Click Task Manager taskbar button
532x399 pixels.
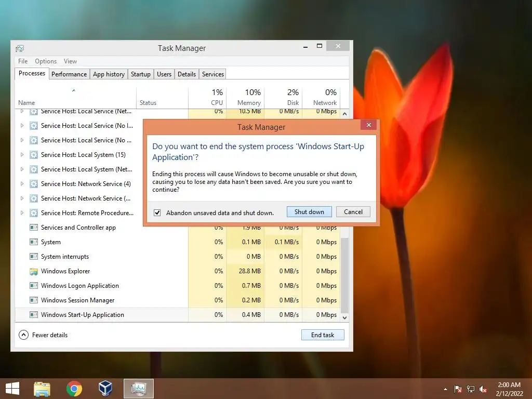coord(139,389)
